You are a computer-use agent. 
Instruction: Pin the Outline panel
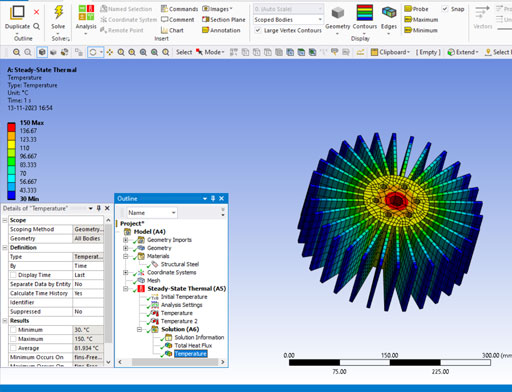[213, 199]
